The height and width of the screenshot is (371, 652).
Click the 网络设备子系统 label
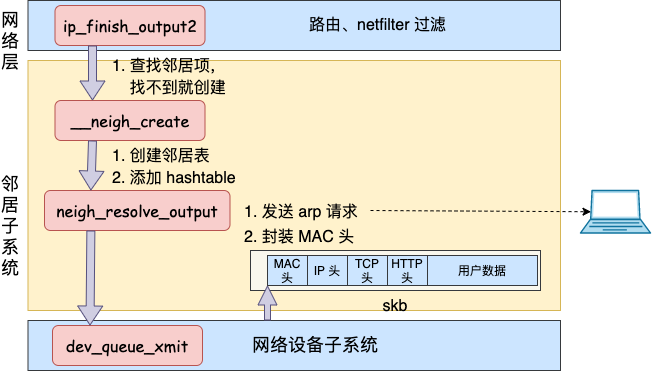coord(315,345)
